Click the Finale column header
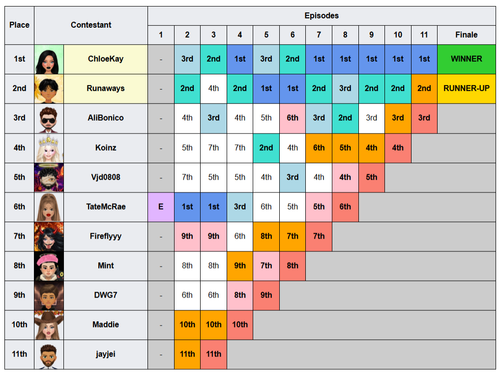The width and height of the screenshot is (500, 375). pyautogui.click(x=466, y=35)
